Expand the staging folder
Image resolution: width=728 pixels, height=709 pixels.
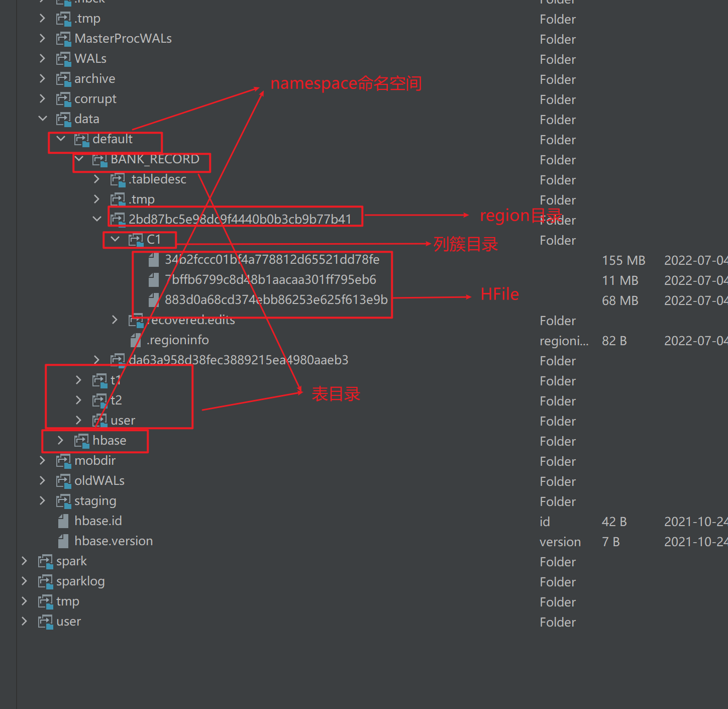point(42,500)
